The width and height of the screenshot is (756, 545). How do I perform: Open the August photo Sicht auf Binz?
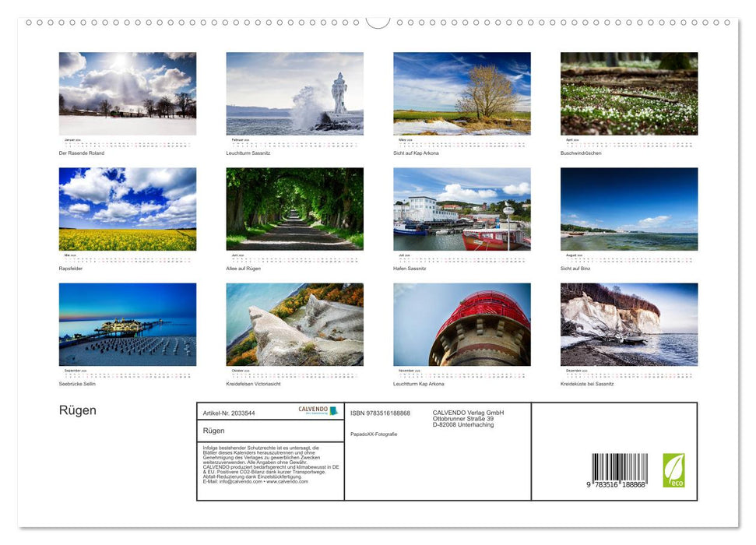pos(628,209)
